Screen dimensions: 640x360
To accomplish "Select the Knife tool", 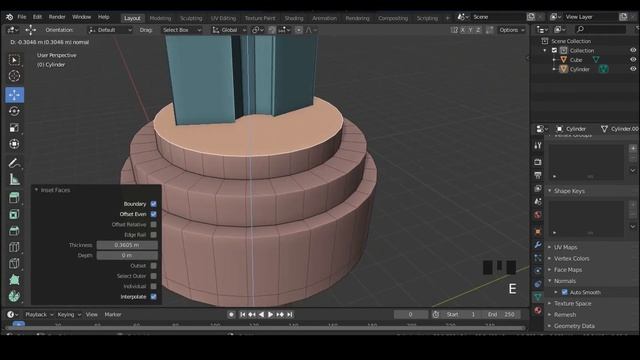I will [14, 263].
